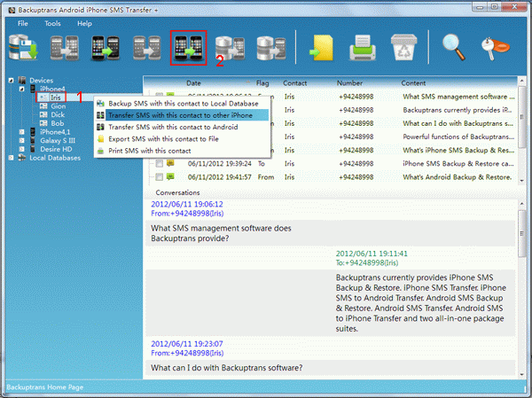Click the message list scroll up arrow
This screenshot has width=532, height=398.
[x=522, y=81]
